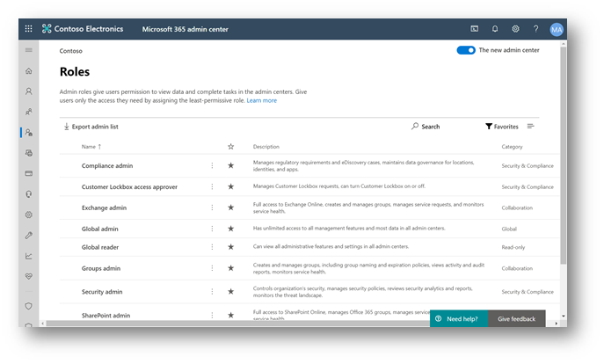604x364 pixels.
Task: Click the Category column header
Action: 512,147
